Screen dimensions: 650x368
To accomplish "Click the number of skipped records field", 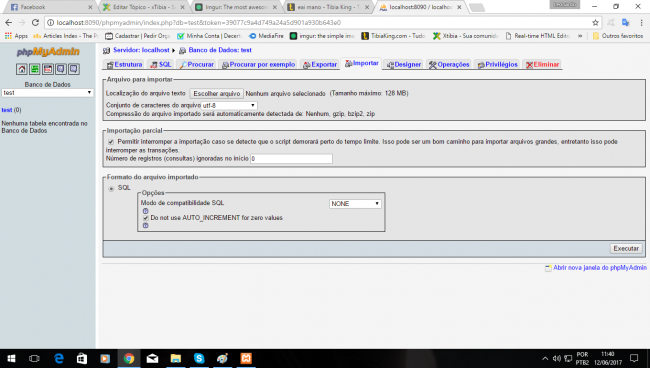I will (291, 159).
